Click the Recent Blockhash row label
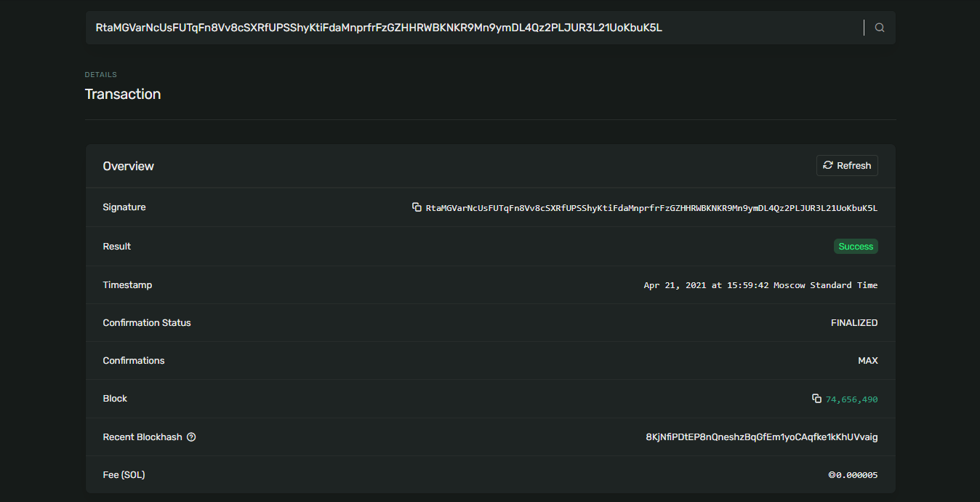The height and width of the screenshot is (502, 980). click(x=142, y=437)
